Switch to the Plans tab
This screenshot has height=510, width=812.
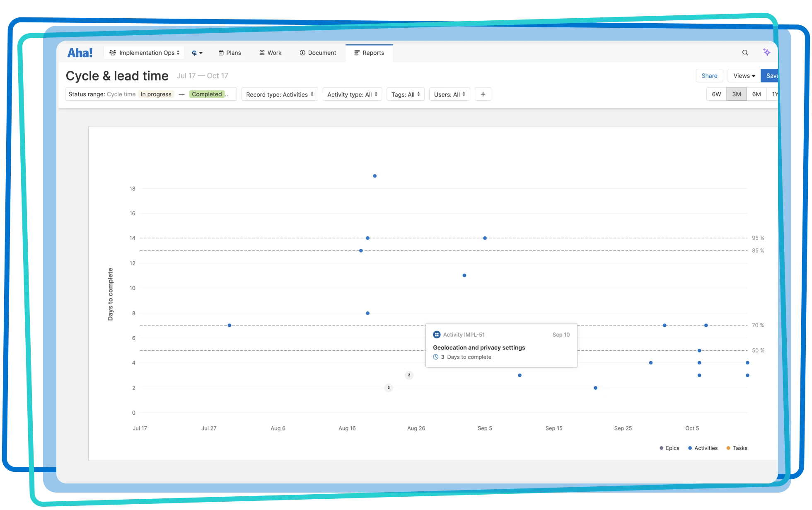click(230, 53)
